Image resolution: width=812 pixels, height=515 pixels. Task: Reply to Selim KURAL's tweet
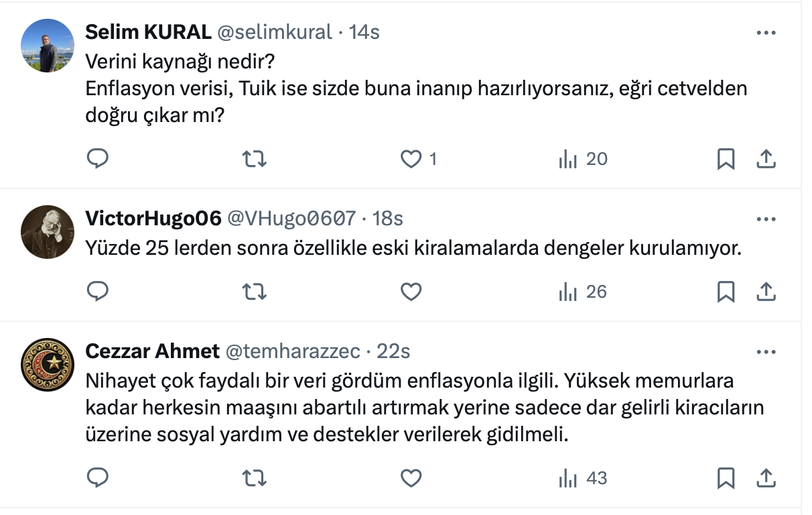coord(98,159)
